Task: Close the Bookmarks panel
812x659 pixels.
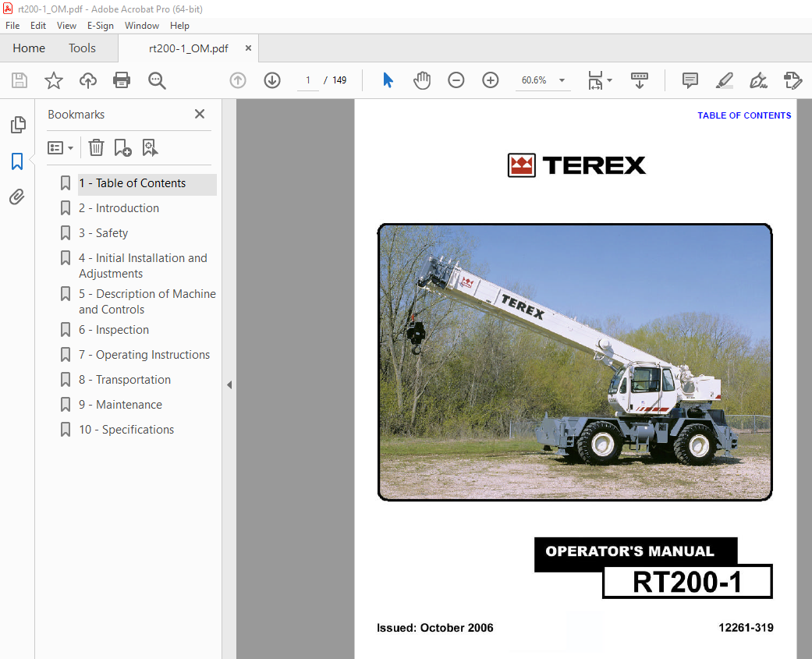Action: tap(200, 114)
